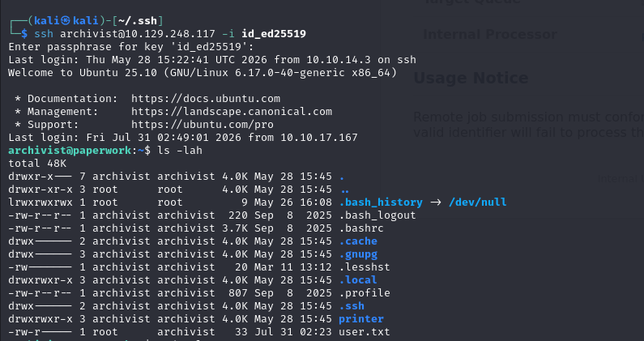The height and width of the screenshot is (341, 644).
Task: Click the .lesshst file name
Action: (365, 267)
